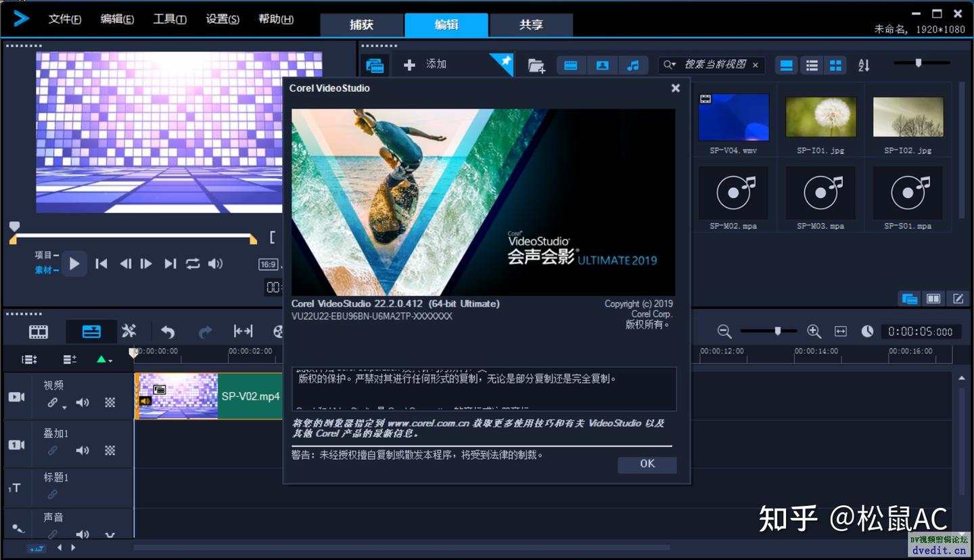The width and height of the screenshot is (974, 560).
Task: Mute the 视频 track audio
Action: [83, 403]
